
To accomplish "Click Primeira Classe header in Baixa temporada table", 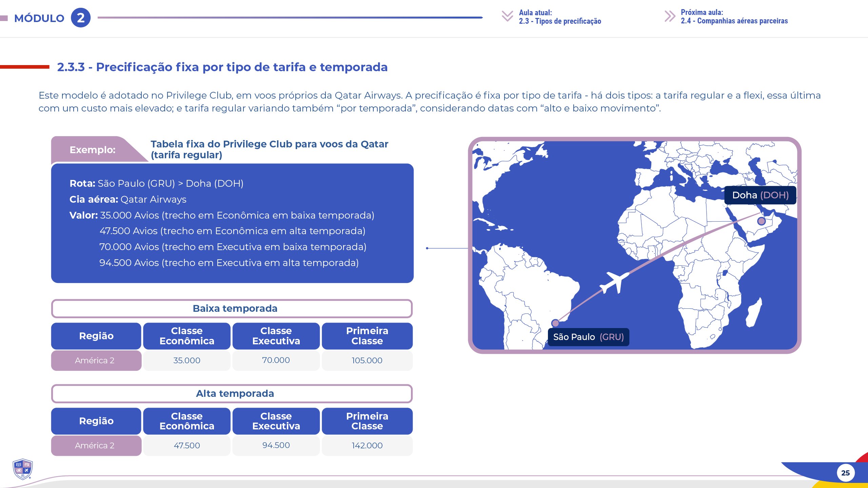I will pyautogui.click(x=367, y=336).
